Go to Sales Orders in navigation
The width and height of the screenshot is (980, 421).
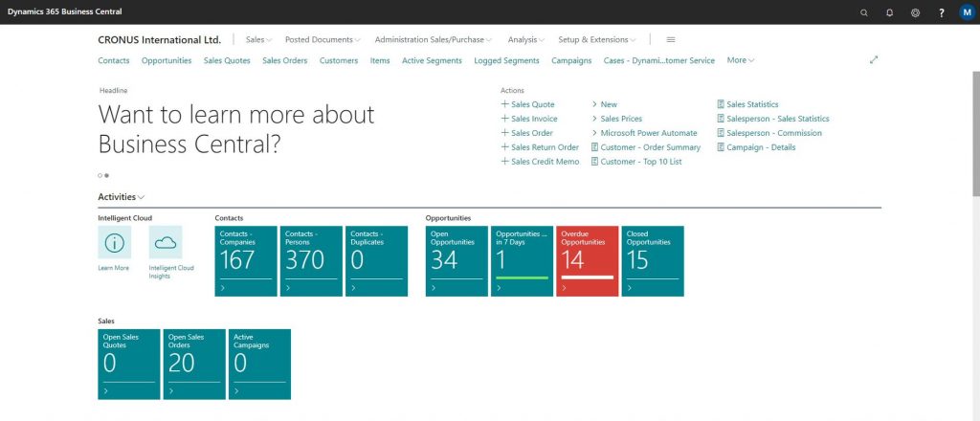click(285, 60)
